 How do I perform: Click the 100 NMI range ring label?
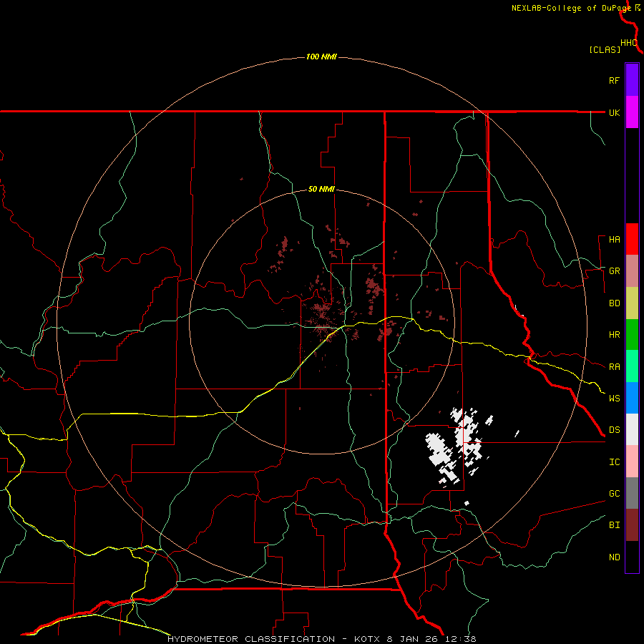coord(321,57)
